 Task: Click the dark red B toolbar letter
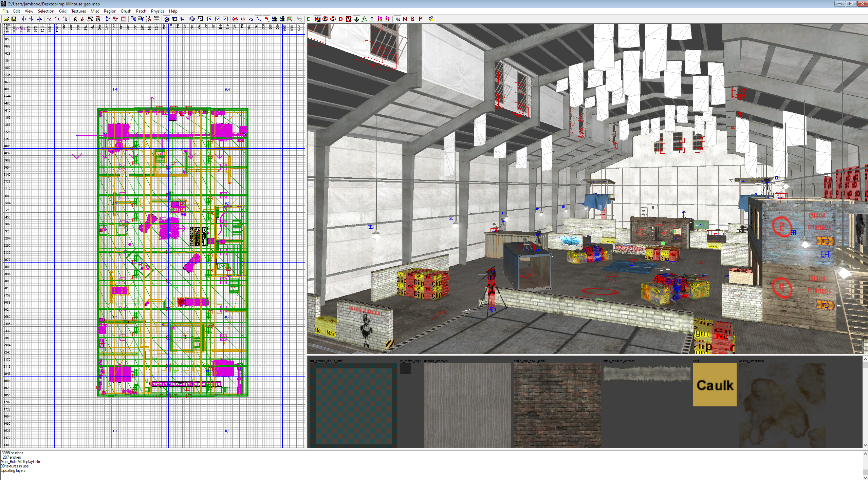pyautogui.click(x=413, y=19)
